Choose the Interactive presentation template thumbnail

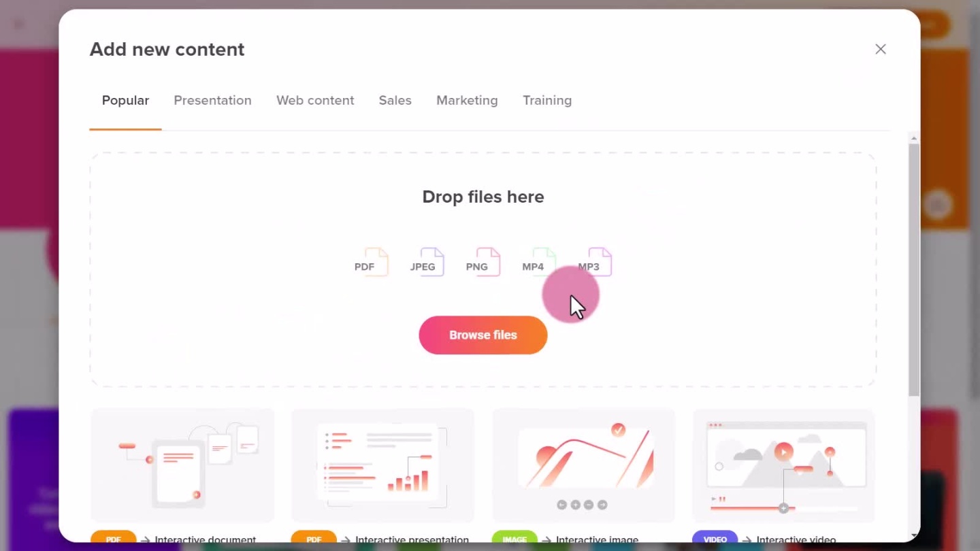(382, 465)
